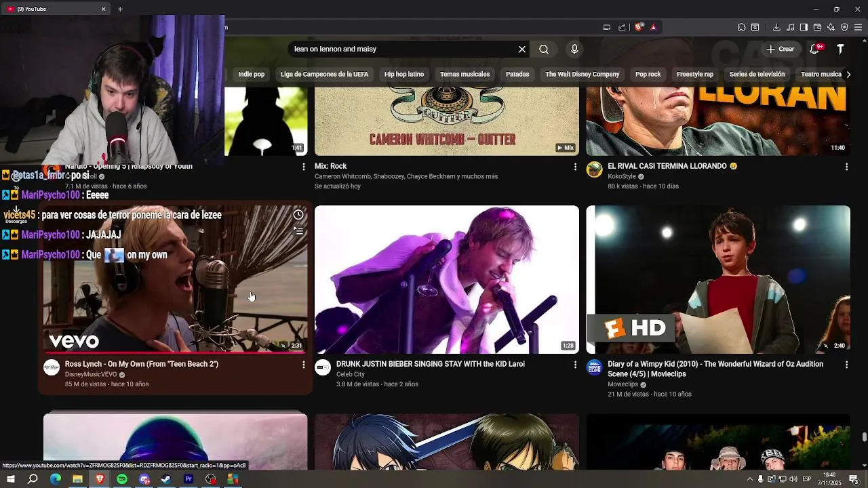Open the Celeb City channel name

[351, 374]
